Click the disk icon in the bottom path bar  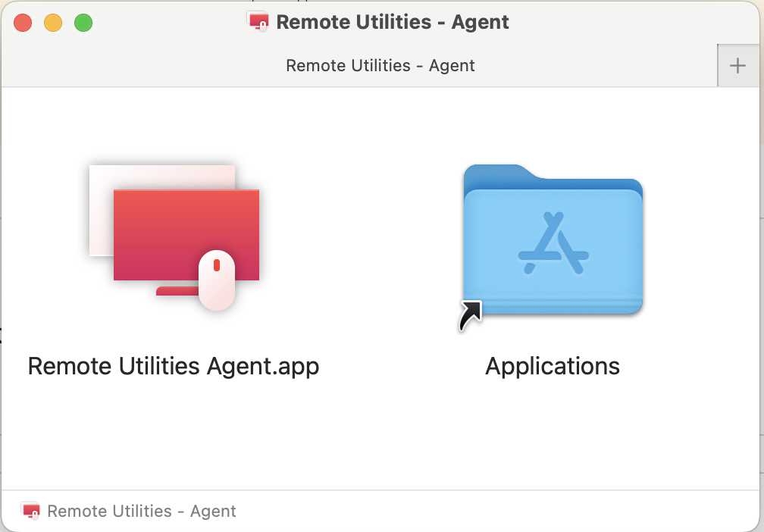coord(30,511)
